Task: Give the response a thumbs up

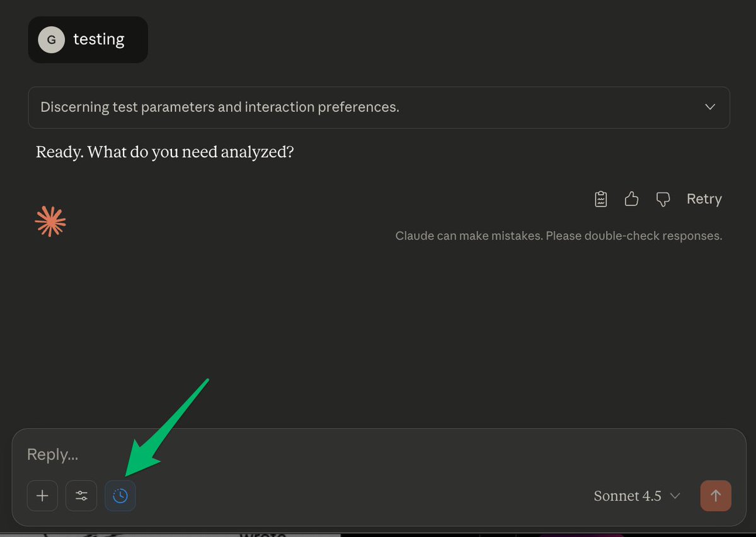Action: 631,199
